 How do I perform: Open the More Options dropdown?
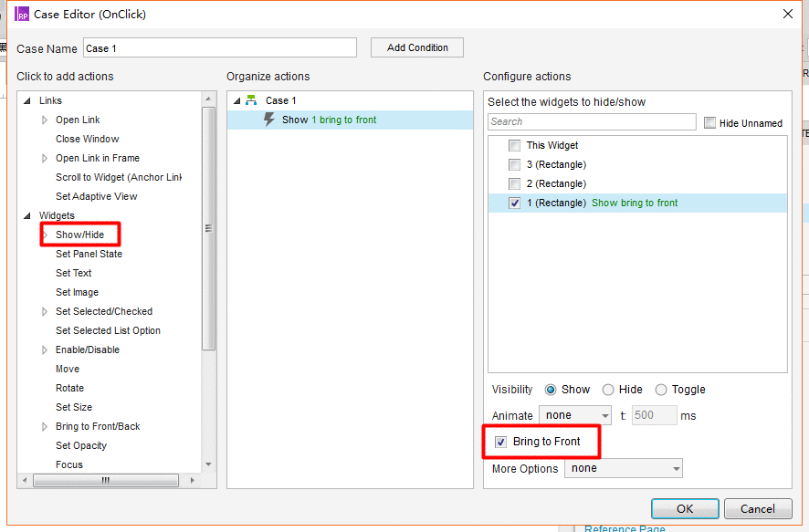tap(624, 468)
